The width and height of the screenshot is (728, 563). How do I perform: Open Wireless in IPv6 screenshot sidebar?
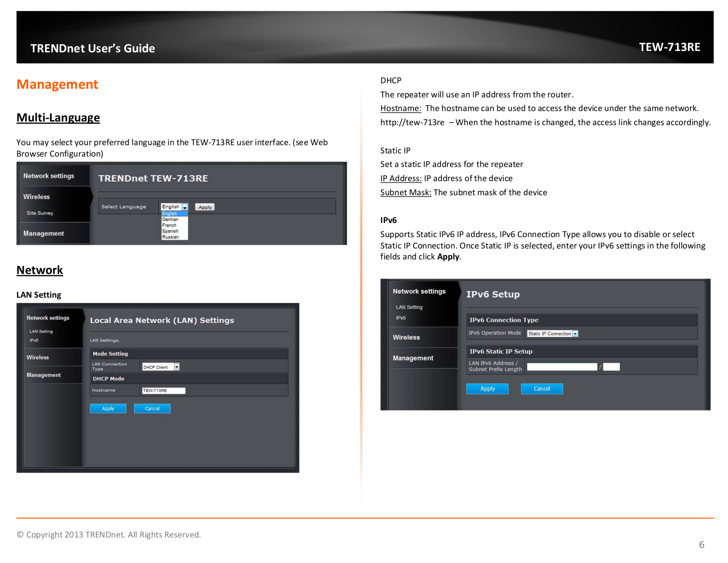[x=406, y=337]
